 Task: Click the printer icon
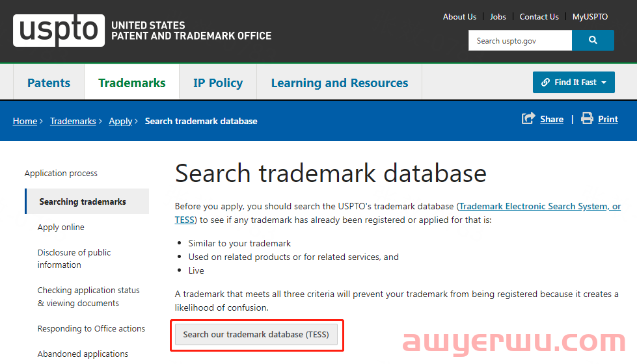tap(587, 118)
